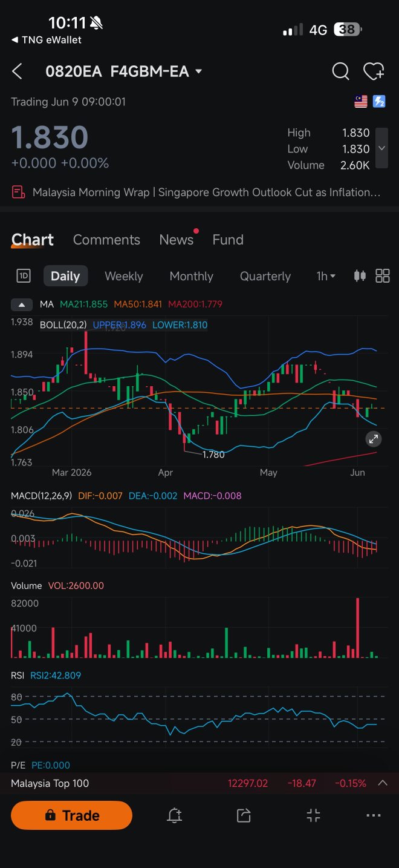Select the Monthly timeframe
Viewport: 399px width, 868px height.
click(192, 276)
